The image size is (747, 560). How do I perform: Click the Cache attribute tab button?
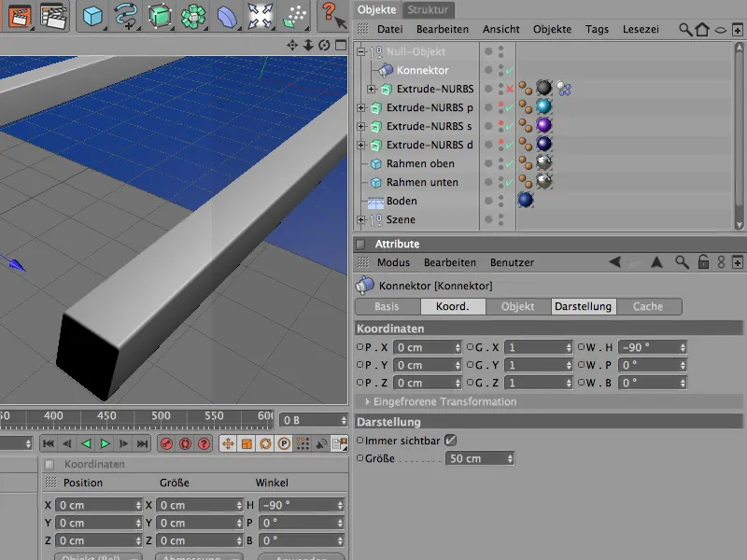click(x=647, y=306)
